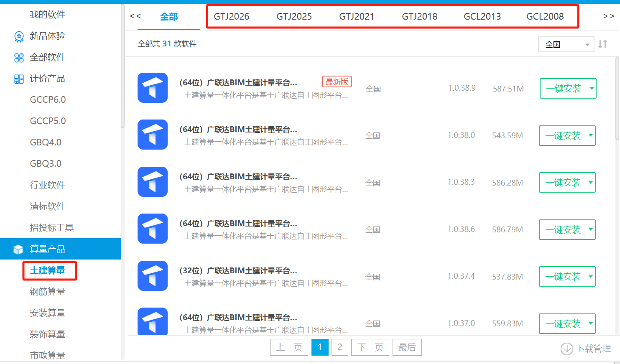
Task: Expand install options arrow for version 1.0.38.6
Action: tap(590, 229)
